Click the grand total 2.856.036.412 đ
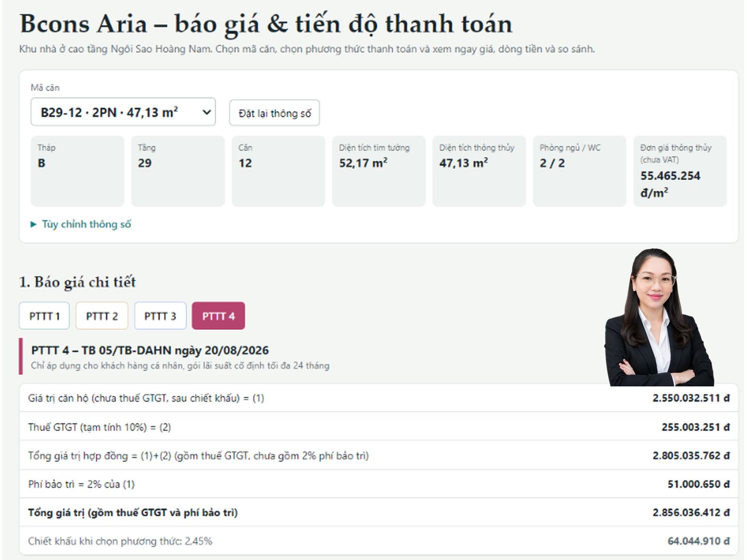Viewport: 747px width, 560px height. coord(691,512)
